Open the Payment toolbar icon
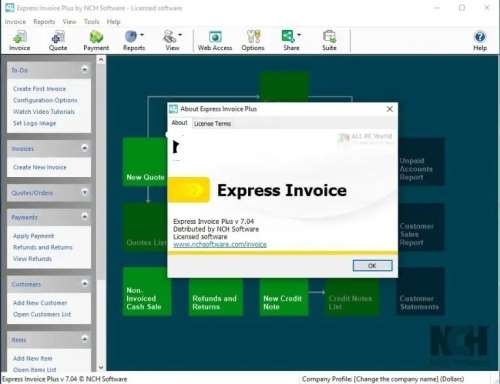Viewport: 500px width, 384px height. (x=96, y=41)
